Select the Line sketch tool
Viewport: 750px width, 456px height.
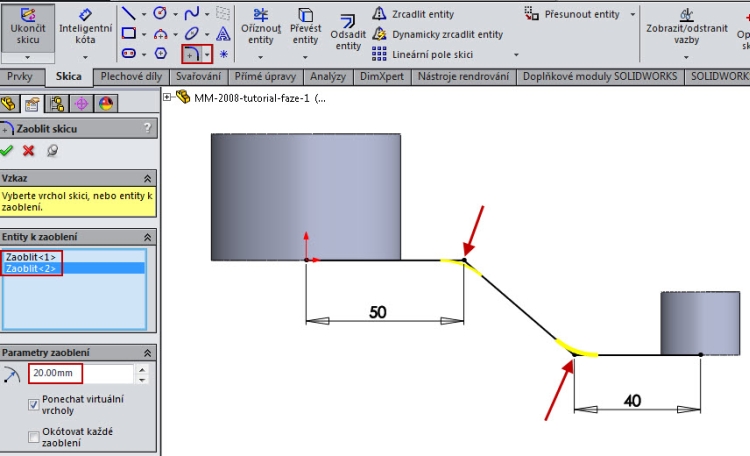(x=128, y=13)
